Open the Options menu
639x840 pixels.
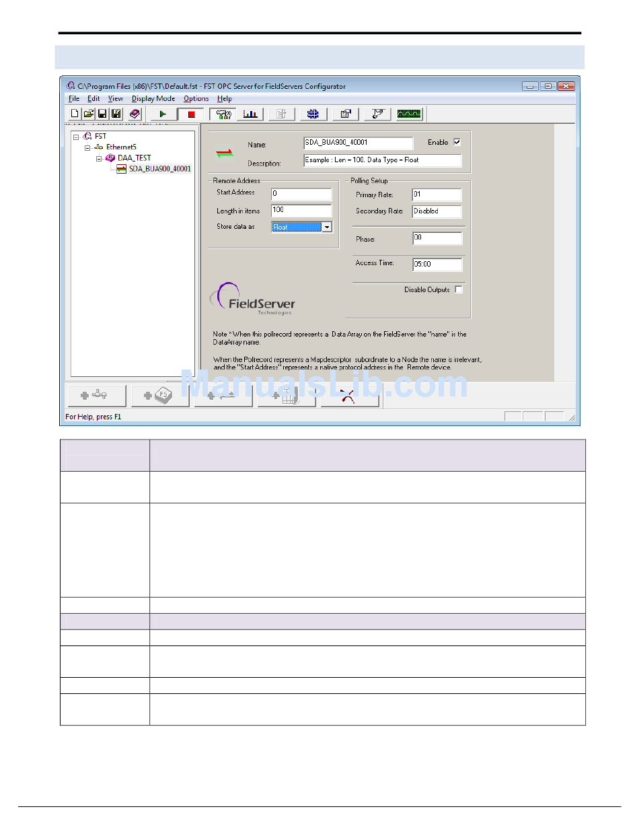[x=196, y=98]
